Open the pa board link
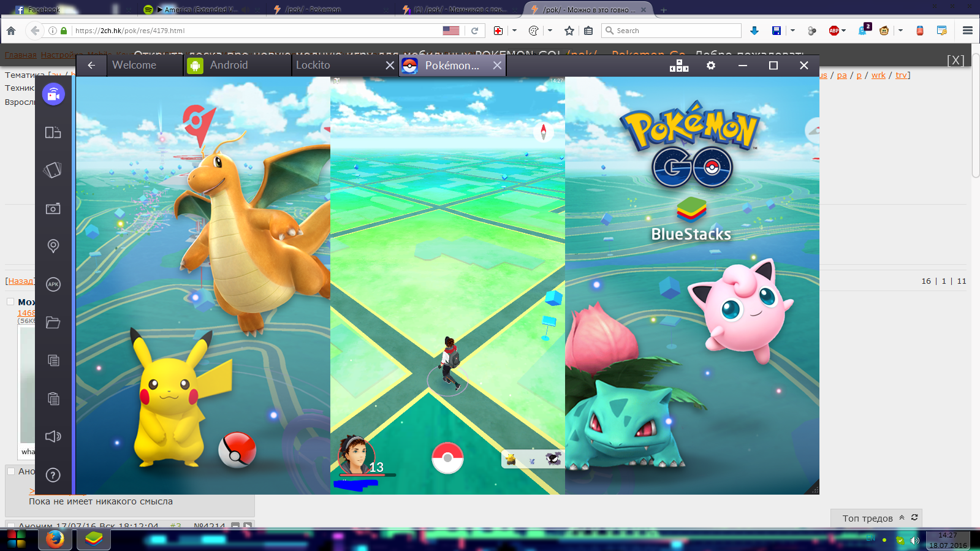The image size is (980, 551). [842, 75]
